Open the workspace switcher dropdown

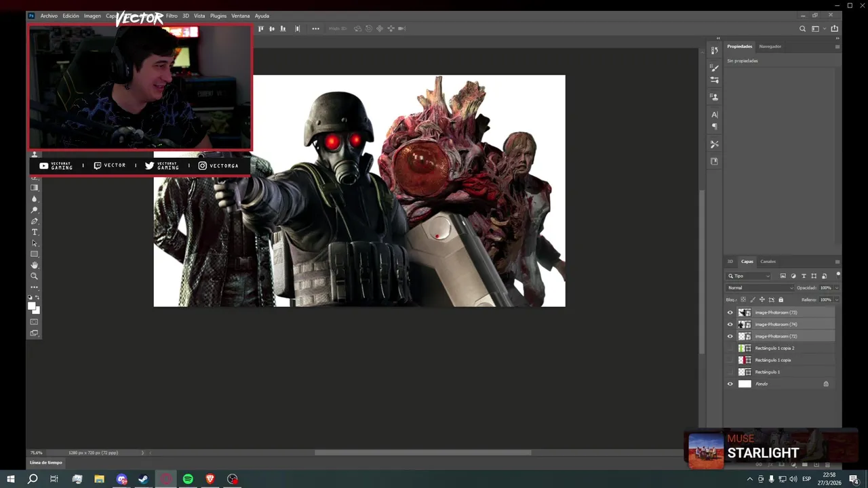pos(818,28)
